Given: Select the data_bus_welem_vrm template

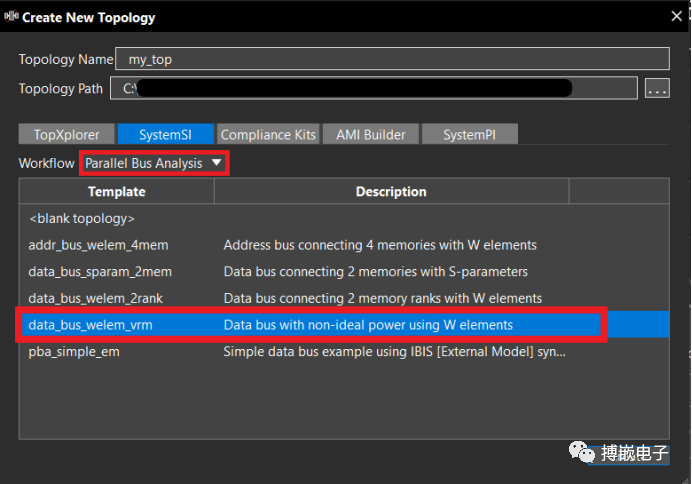Looking at the screenshot, I should point(90,325).
